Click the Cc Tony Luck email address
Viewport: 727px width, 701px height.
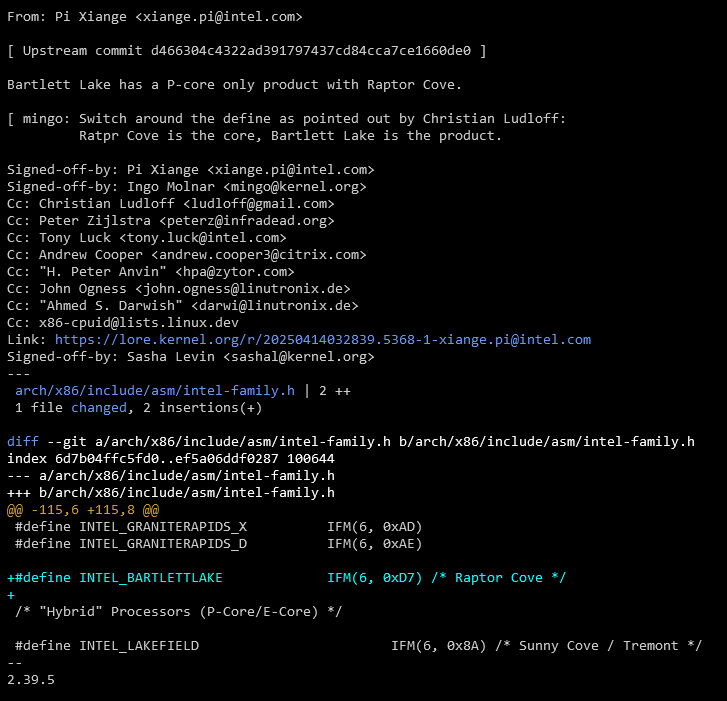pyautogui.click(x=203, y=237)
